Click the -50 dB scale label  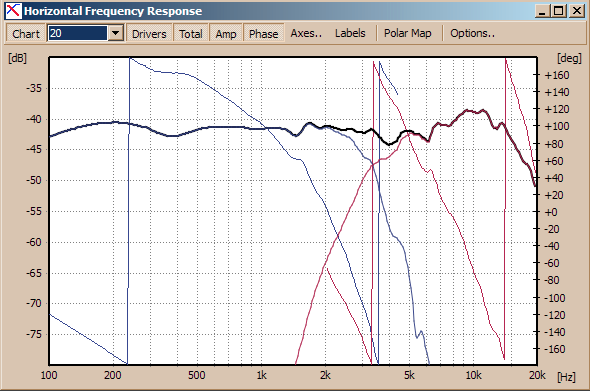pos(34,180)
